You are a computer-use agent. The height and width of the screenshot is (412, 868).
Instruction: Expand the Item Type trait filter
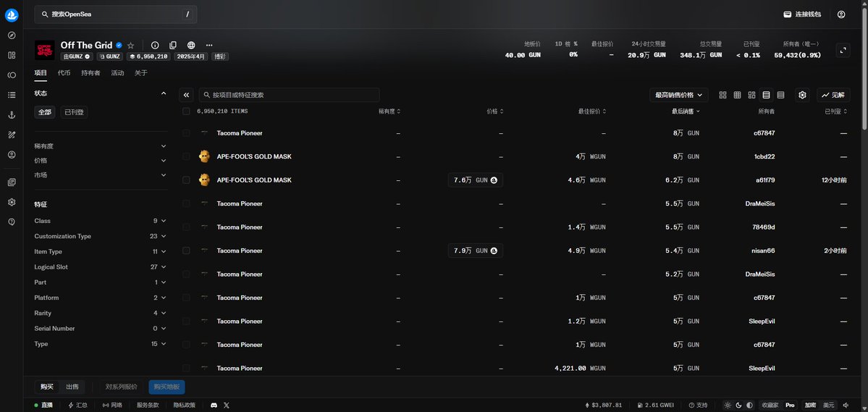point(100,252)
